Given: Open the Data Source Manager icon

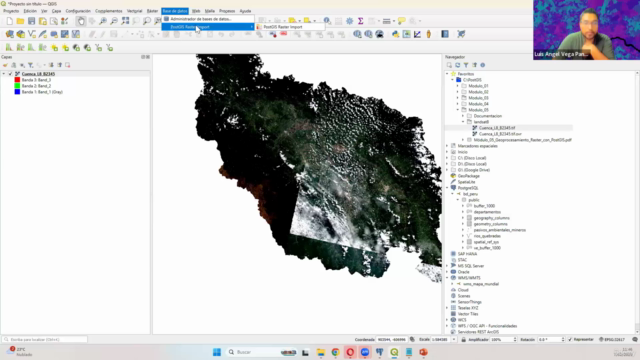Looking at the screenshot, I should (x=9, y=34).
